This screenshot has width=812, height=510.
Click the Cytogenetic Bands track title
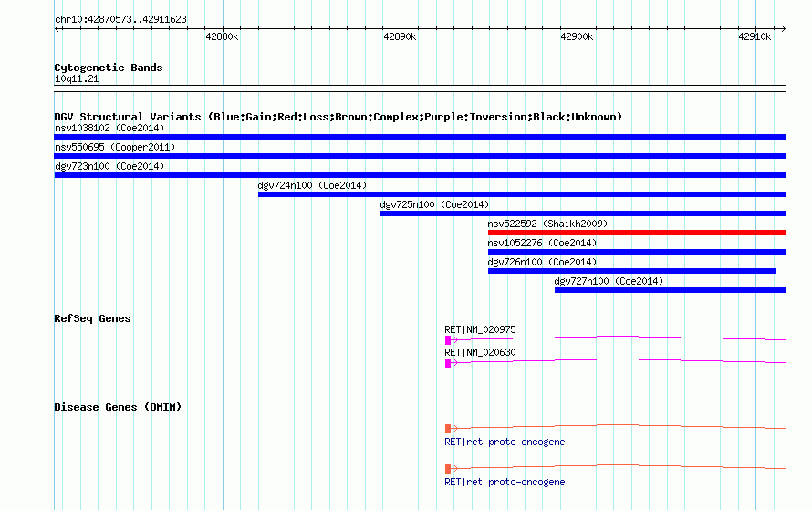click(109, 68)
